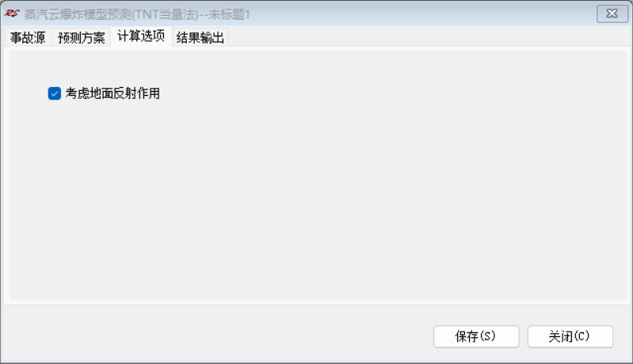The height and width of the screenshot is (364, 633).
Task: Click the blank strip beside 保存(S)
Action: pos(218,336)
